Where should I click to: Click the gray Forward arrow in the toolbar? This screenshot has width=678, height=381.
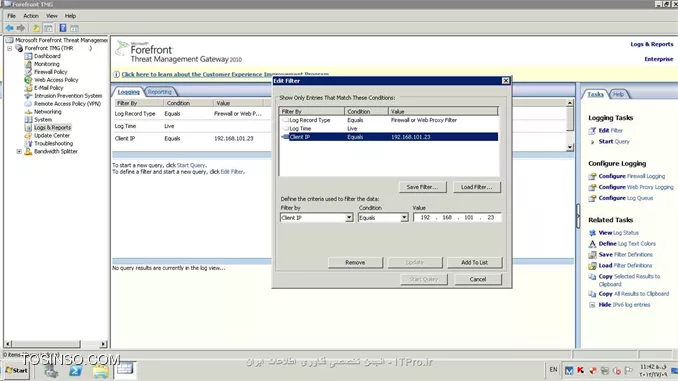point(21,28)
